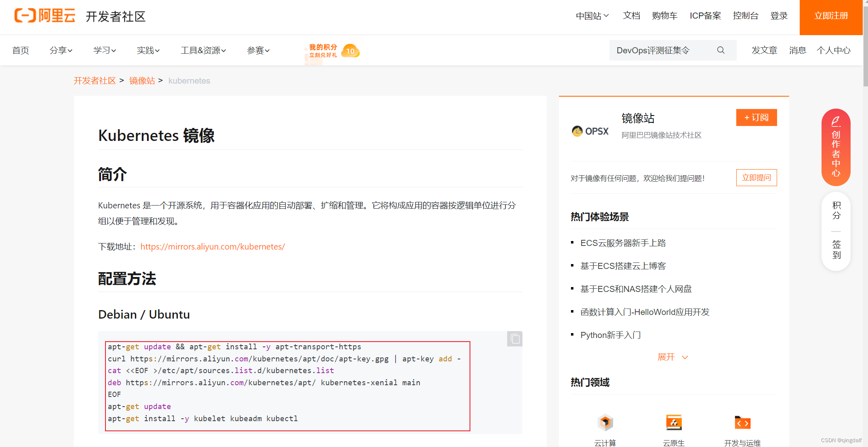This screenshot has width=868, height=447.
Task: Click the 镜像站 sidebar title
Action: coord(638,118)
